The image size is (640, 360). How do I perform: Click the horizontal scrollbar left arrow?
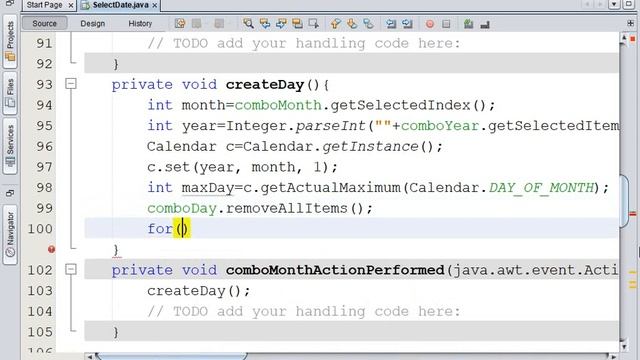click(x=90, y=356)
